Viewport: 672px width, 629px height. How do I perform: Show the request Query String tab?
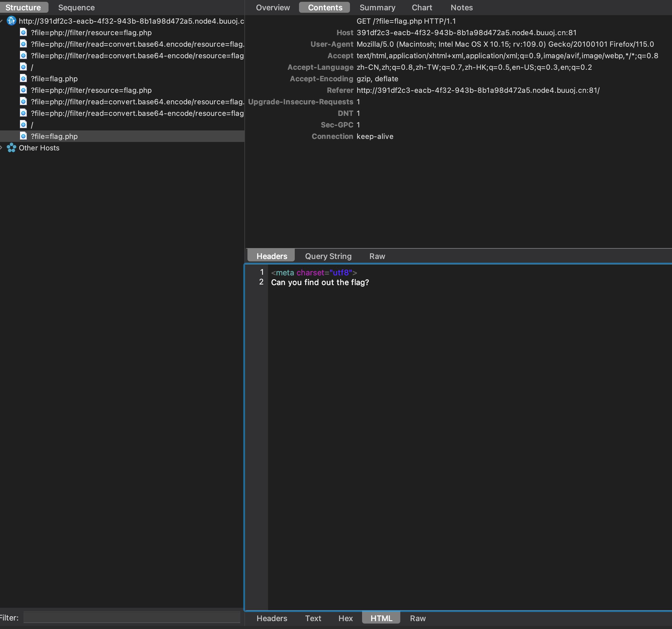[328, 256]
